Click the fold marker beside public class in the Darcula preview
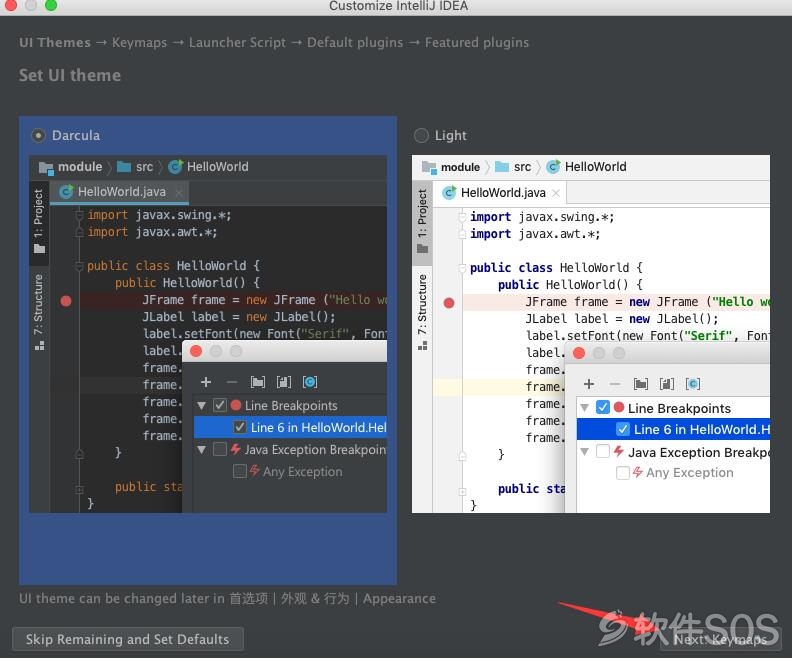The image size is (792, 658). coord(79,266)
